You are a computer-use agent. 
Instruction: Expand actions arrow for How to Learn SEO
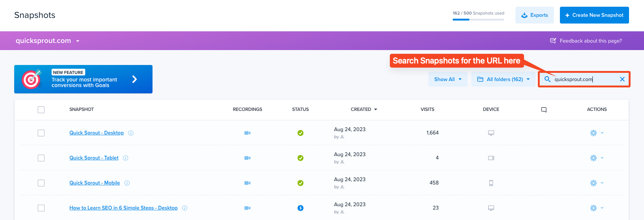click(x=602, y=208)
